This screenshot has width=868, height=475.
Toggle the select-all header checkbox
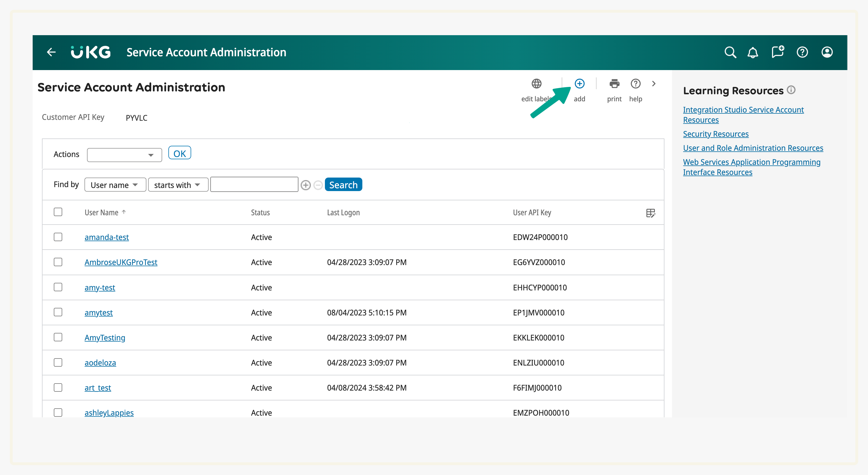coord(58,212)
